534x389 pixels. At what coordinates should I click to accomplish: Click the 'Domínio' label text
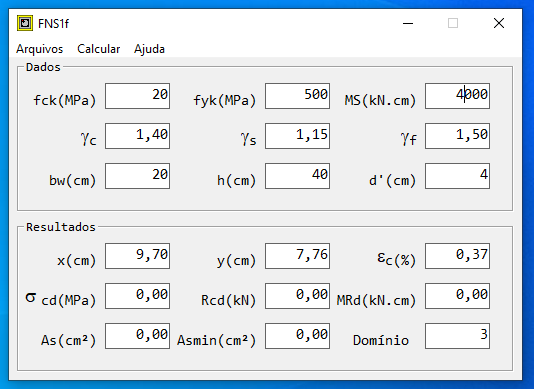tap(381, 340)
